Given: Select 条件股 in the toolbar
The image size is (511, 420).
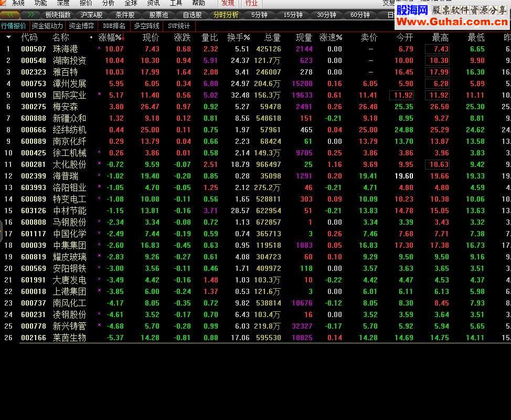Looking at the screenshot, I should 125,15.
